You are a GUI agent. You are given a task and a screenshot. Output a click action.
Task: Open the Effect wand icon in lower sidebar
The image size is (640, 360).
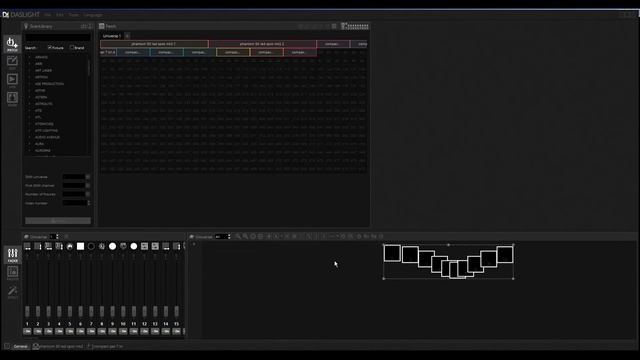coord(12,291)
